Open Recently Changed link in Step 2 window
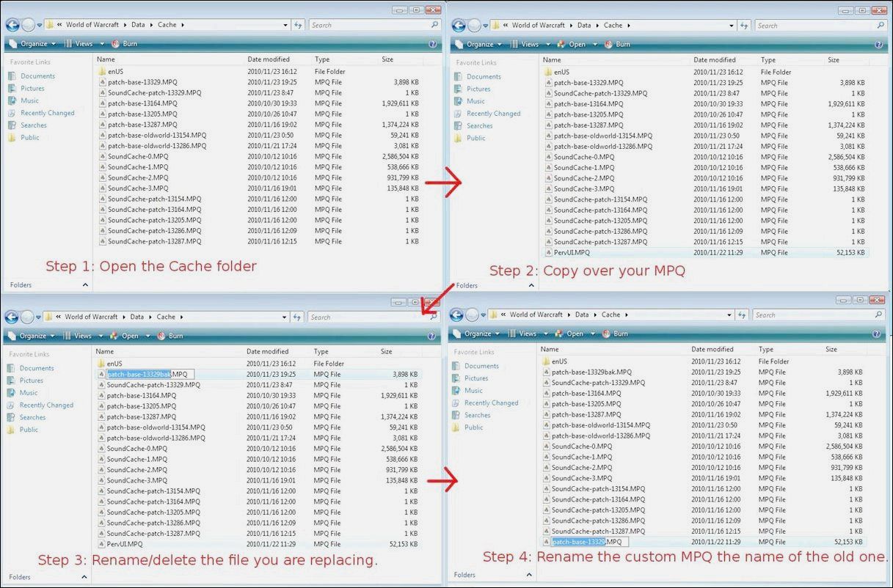Screen dimensions: 893x588 tap(493, 114)
